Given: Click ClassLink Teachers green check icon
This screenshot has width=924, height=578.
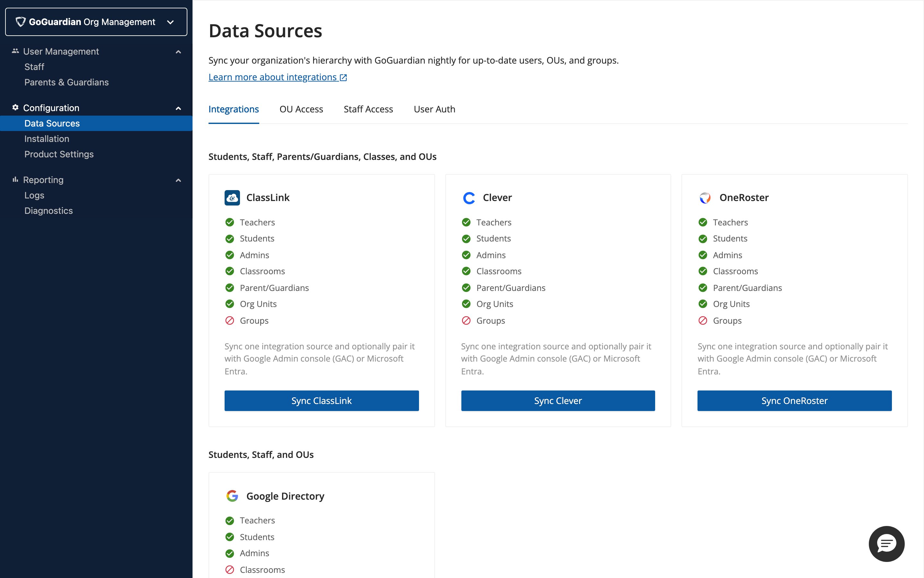Looking at the screenshot, I should [x=229, y=222].
